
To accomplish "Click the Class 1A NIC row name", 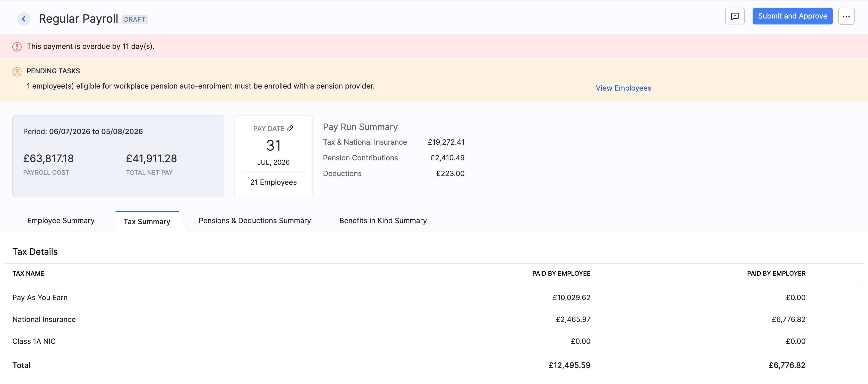I will pos(34,342).
